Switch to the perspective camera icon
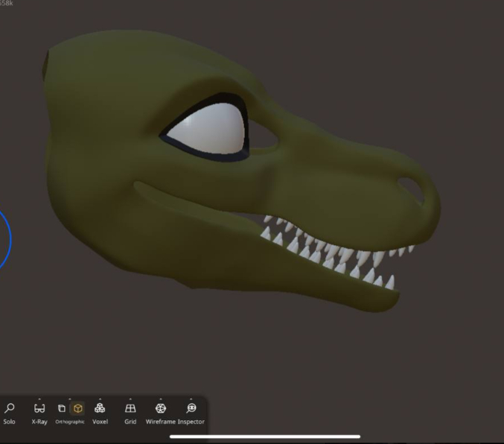Screen dimensions: 504x444 pyautogui.click(x=62, y=409)
